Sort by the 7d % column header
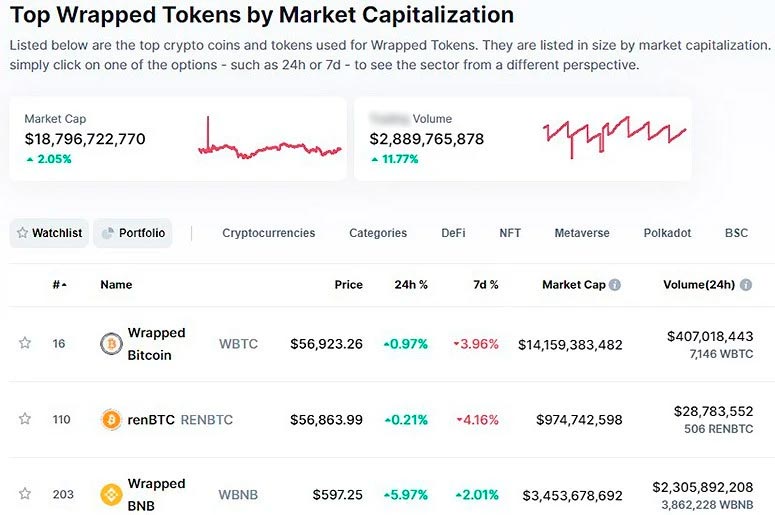The height and width of the screenshot is (515, 775). [x=486, y=285]
